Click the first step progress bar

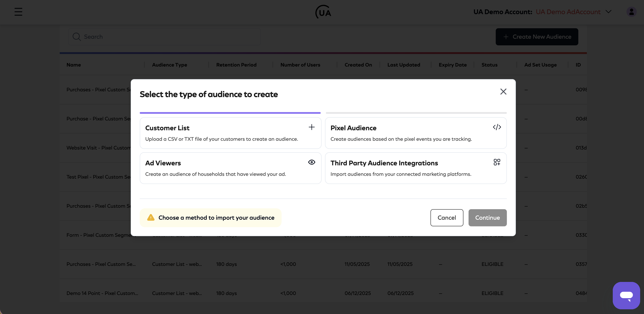coord(230,113)
